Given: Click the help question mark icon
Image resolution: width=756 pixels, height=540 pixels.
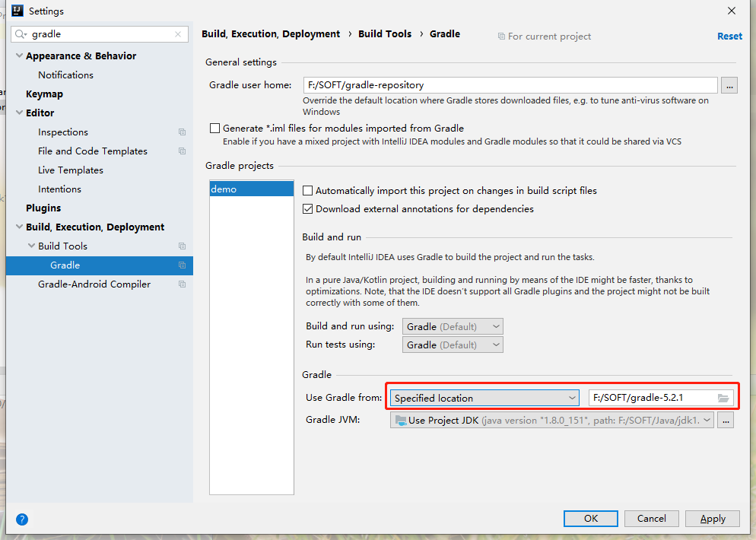Looking at the screenshot, I should coord(21,519).
